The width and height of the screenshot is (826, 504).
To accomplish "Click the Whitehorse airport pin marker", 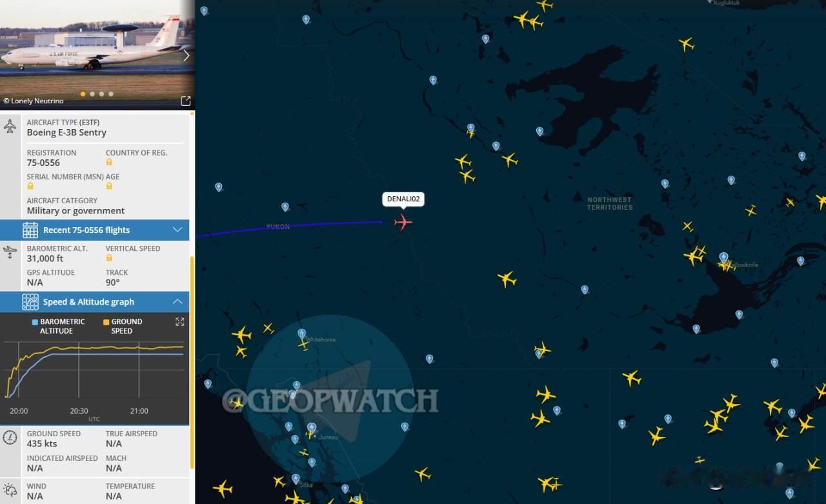I will [301, 334].
